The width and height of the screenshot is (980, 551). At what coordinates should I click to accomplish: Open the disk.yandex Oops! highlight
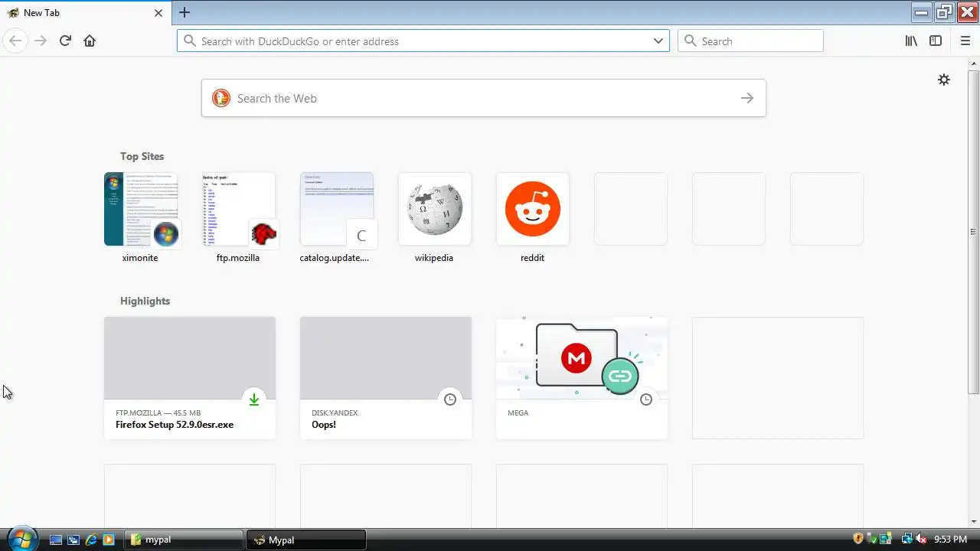(386, 378)
